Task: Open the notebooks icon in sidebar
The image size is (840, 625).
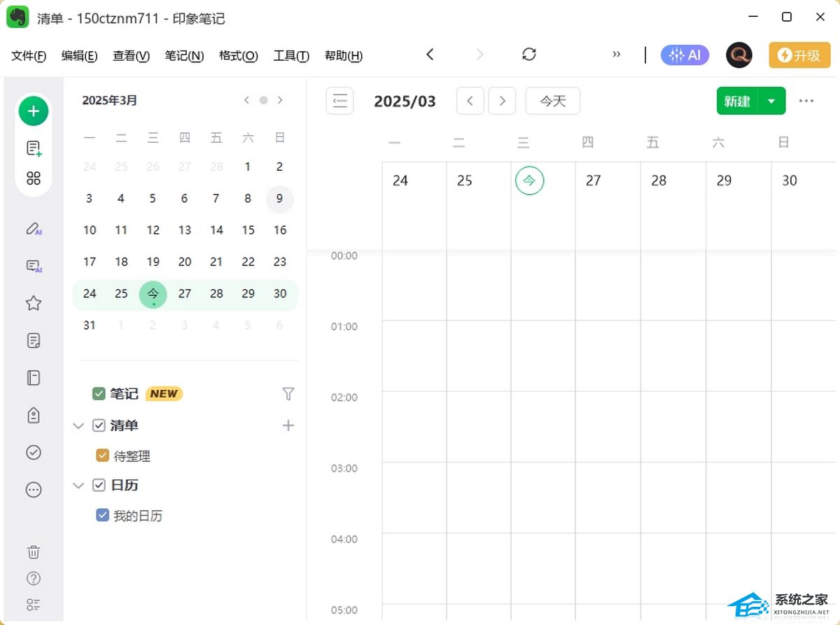Action: tap(34, 378)
